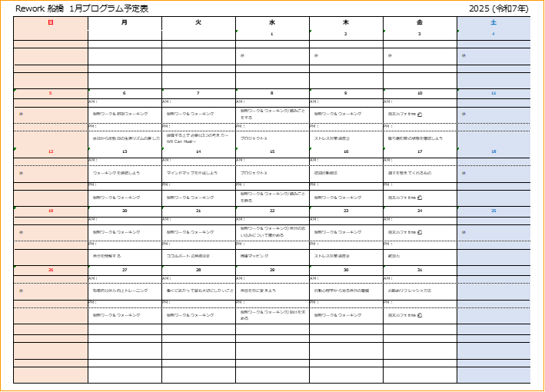Click the Monday header '月'
Screen dimensions: 545x392
[125, 22]
